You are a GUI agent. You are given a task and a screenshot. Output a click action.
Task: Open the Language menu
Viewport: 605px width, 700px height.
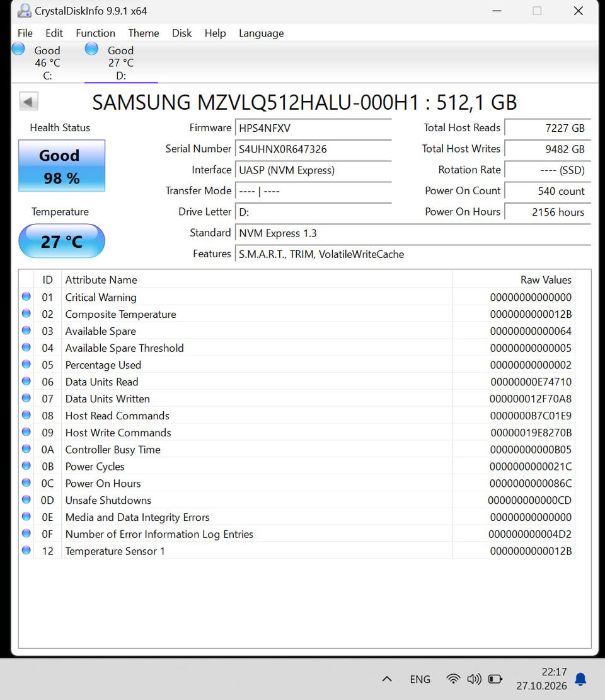[261, 33]
